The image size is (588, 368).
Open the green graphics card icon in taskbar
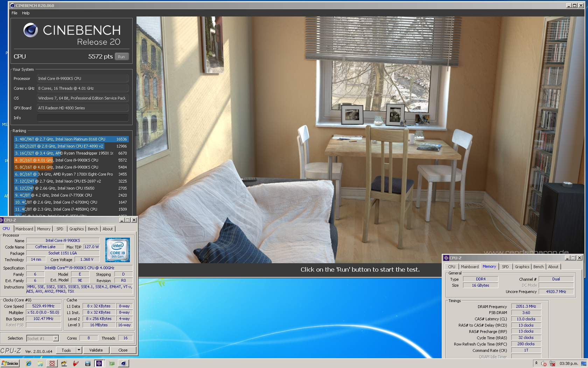pos(112,363)
